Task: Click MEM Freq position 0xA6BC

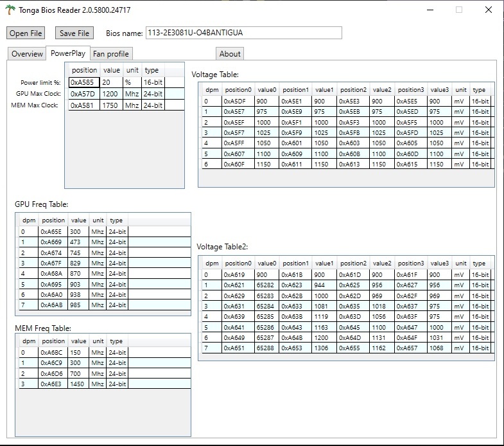Action: point(53,352)
